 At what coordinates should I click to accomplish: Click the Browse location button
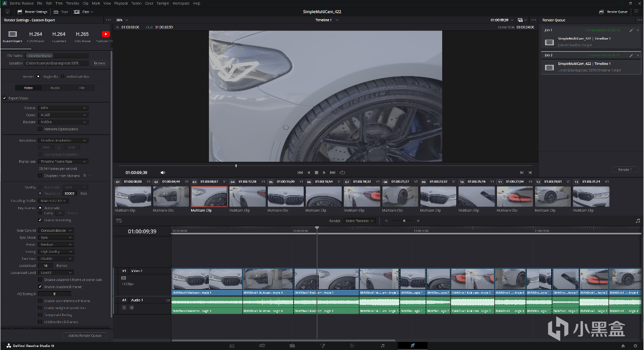pyautogui.click(x=99, y=63)
